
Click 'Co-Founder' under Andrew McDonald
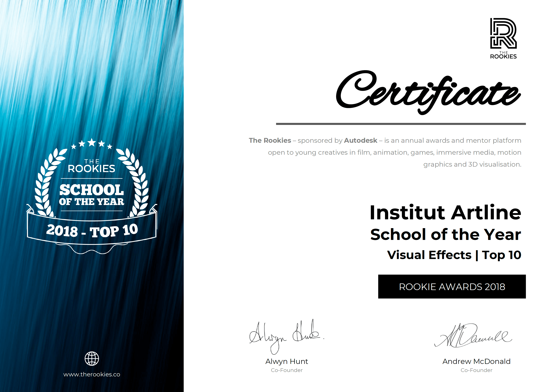[476, 370]
